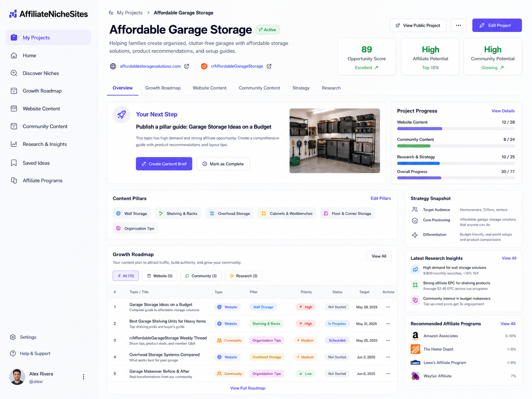Switch to the Website Content tab
The height and width of the screenshot is (399, 532).
click(x=209, y=88)
